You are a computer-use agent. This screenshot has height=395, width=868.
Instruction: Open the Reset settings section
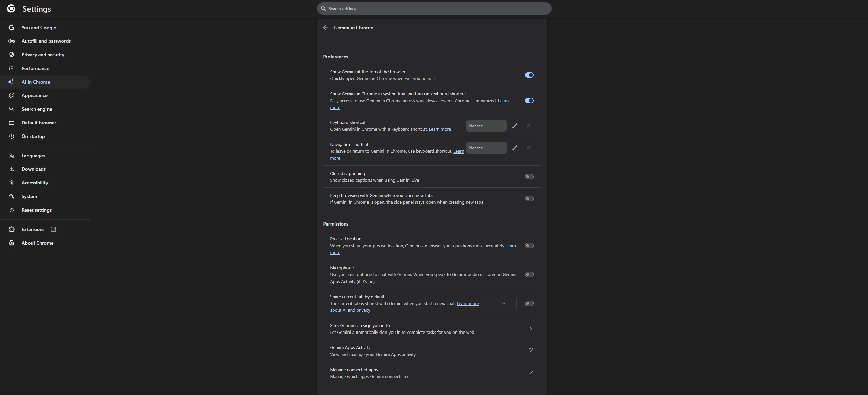45,210
